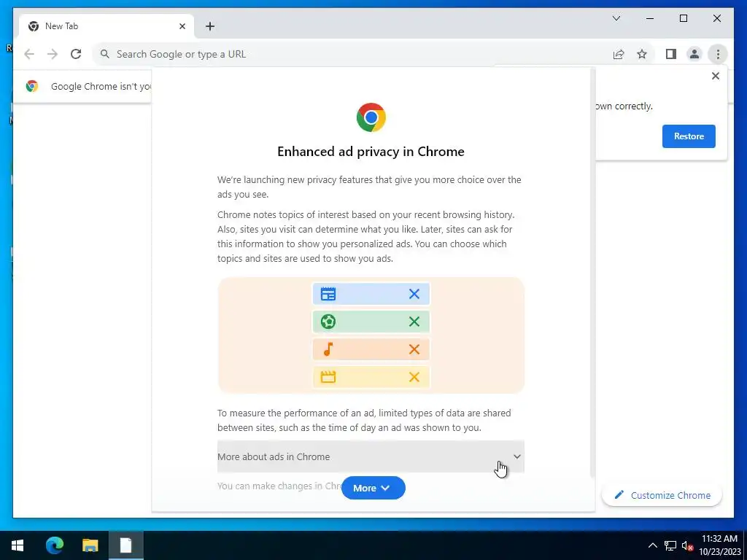Reload the page with the refresh icon
Image resolution: width=747 pixels, height=560 pixels.
pyautogui.click(x=76, y=54)
